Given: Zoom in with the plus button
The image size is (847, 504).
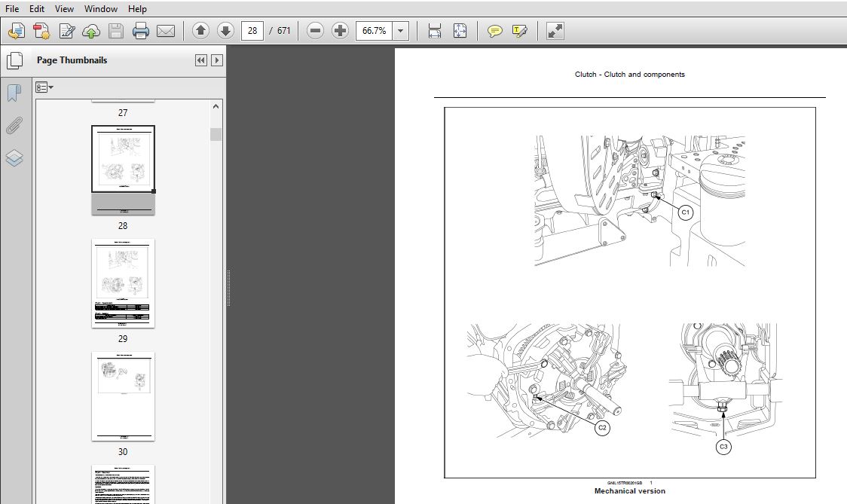Looking at the screenshot, I should pos(340,31).
